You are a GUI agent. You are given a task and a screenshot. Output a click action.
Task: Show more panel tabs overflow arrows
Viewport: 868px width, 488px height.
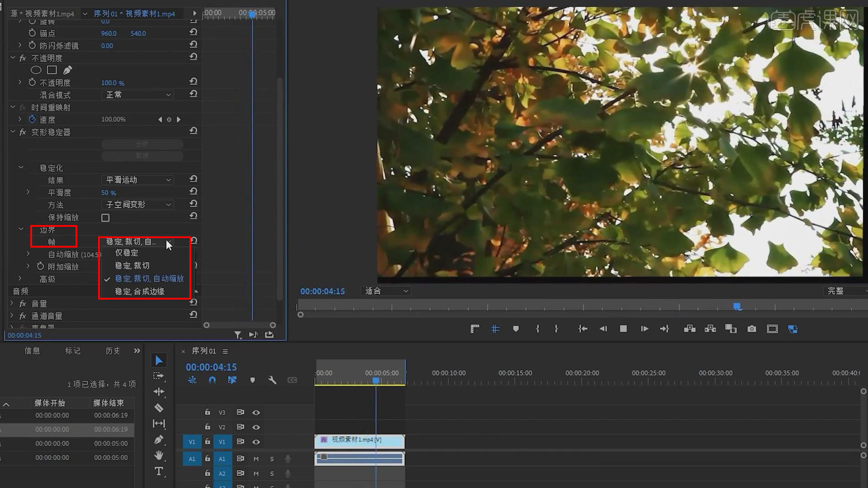click(x=137, y=351)
